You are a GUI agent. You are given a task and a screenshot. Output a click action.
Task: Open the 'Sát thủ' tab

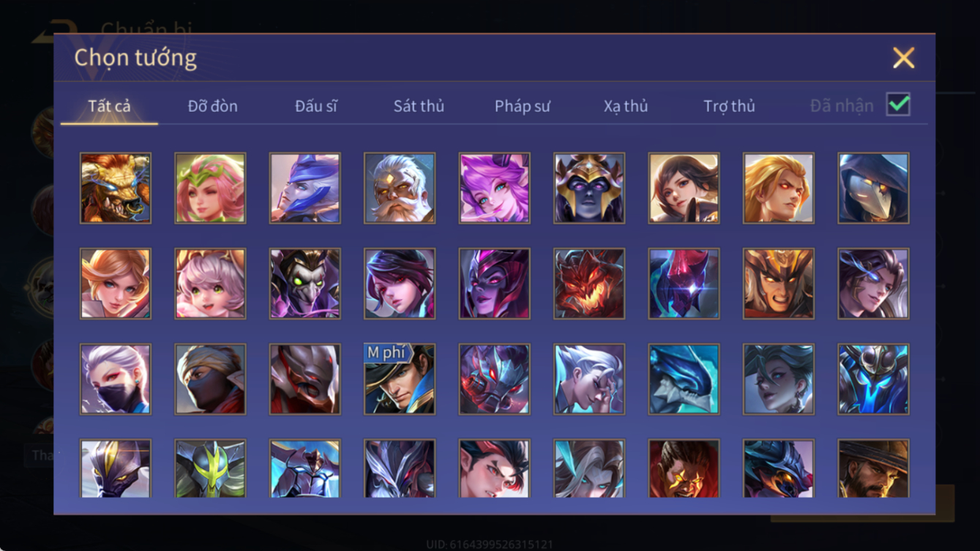(x=419, y=106)
